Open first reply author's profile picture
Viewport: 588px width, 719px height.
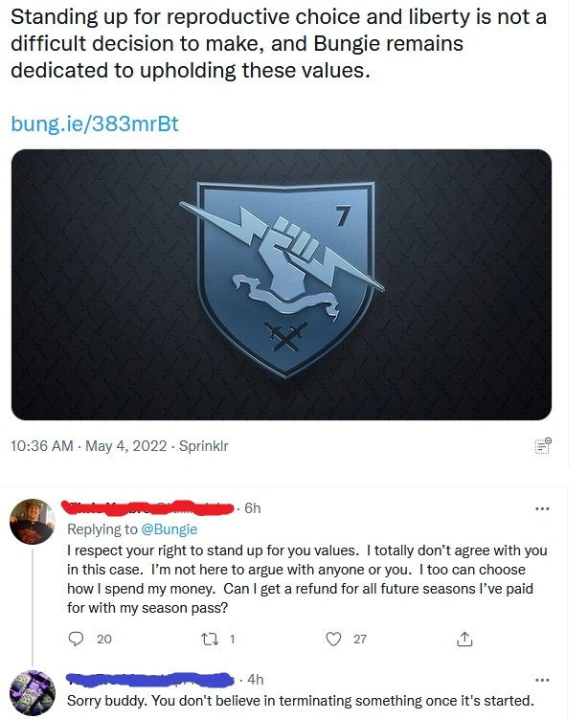[33, 522]
